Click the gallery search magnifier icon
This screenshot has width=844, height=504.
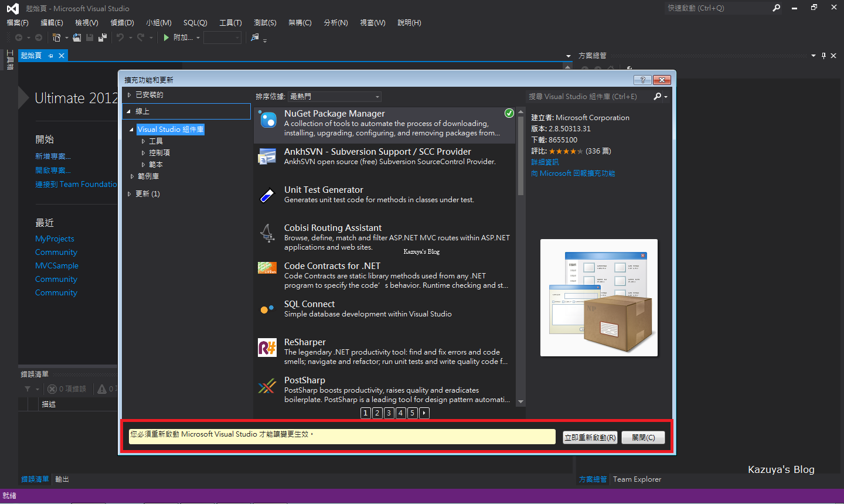tap(658, 97)
